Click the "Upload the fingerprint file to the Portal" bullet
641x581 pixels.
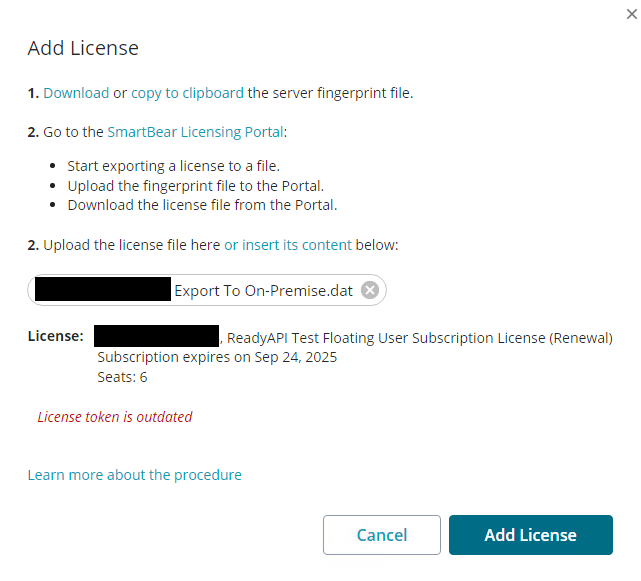point(196,186)
